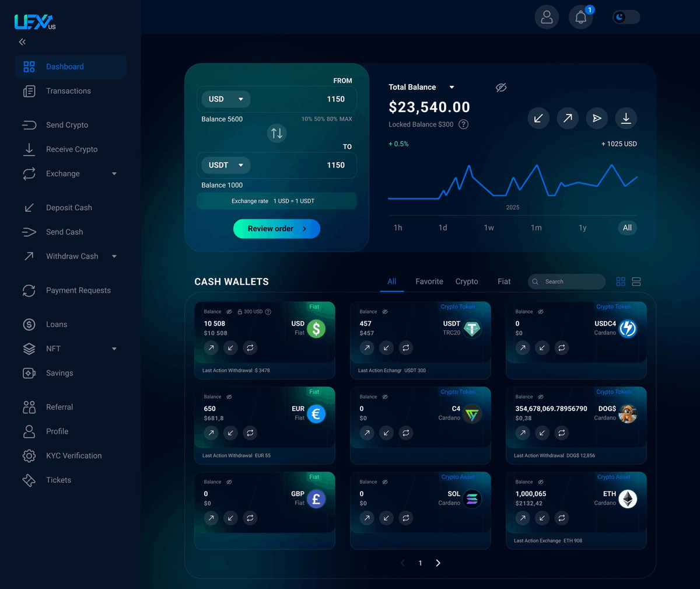Viewport: 700px width, 589px height.
Task: Select the Crypto wallets tab
Action: click(467, 281)
